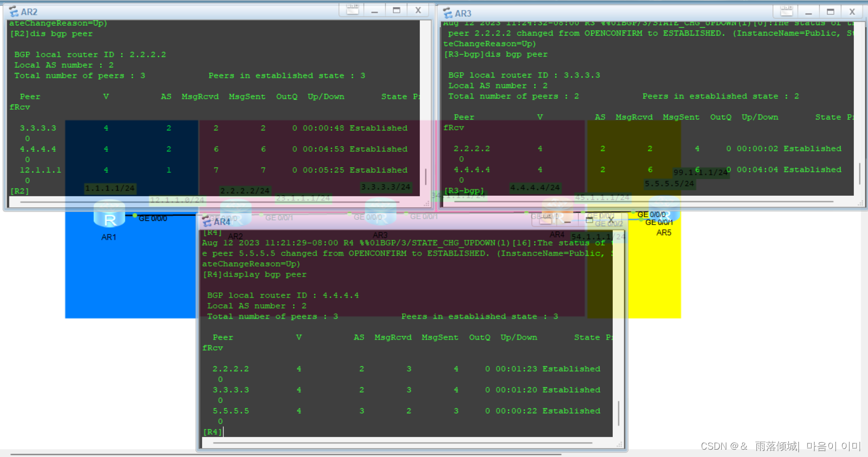The width and height of the screenshot is (868, 457).
Task: Close the AR4 terminal window
Action: click(611, 221)
